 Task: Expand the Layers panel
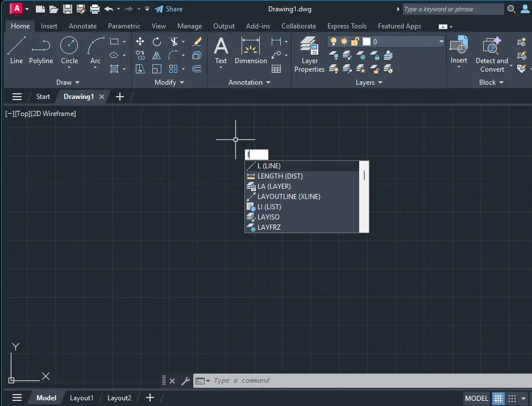pos(369,82)
